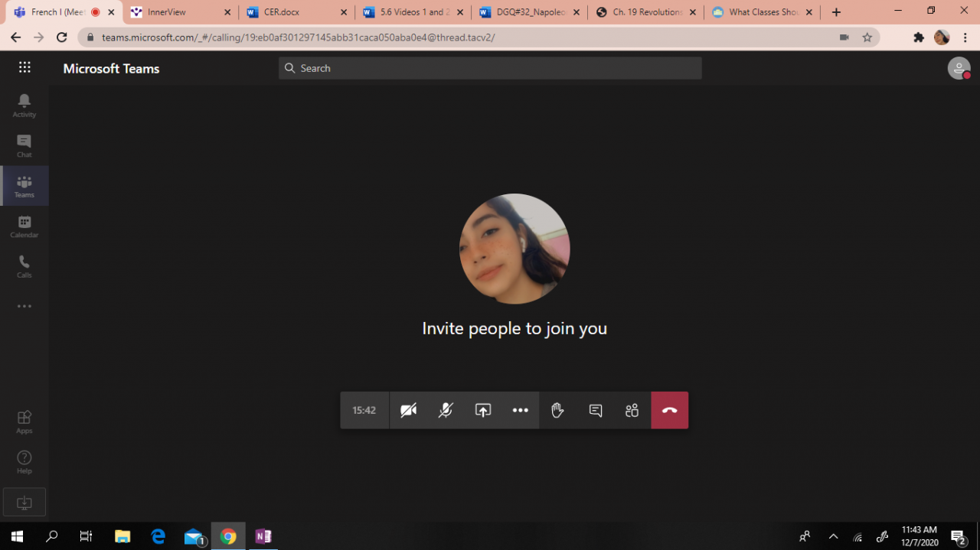Open Calls in Teams sidebar

point(24,266)
